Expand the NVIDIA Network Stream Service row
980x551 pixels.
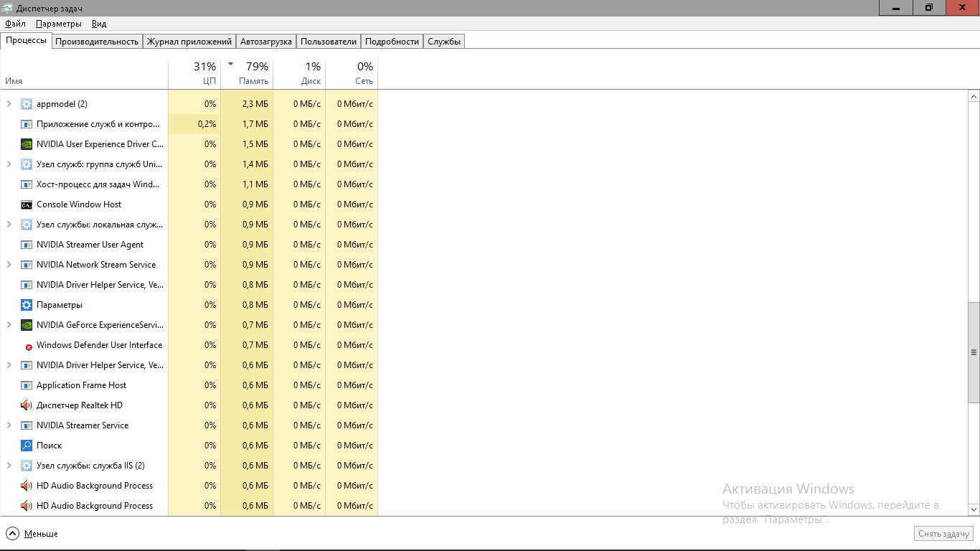[9, 265]
